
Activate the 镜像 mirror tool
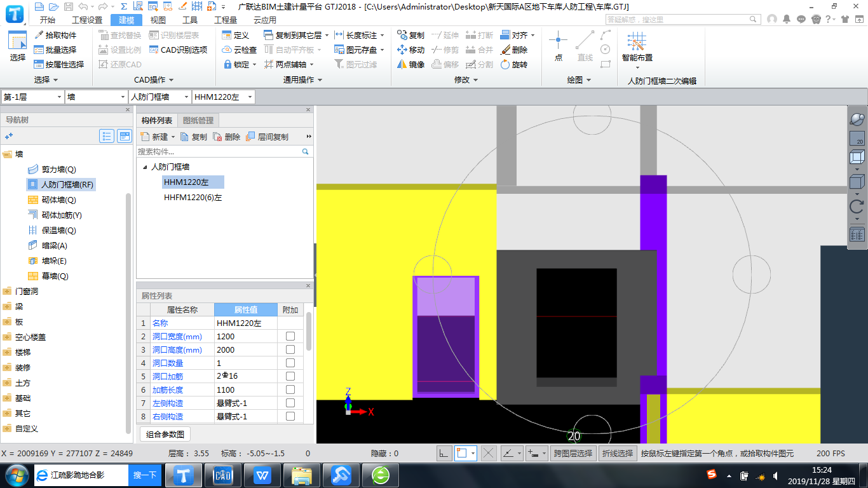pyautogui.click(x=410, y=64)
